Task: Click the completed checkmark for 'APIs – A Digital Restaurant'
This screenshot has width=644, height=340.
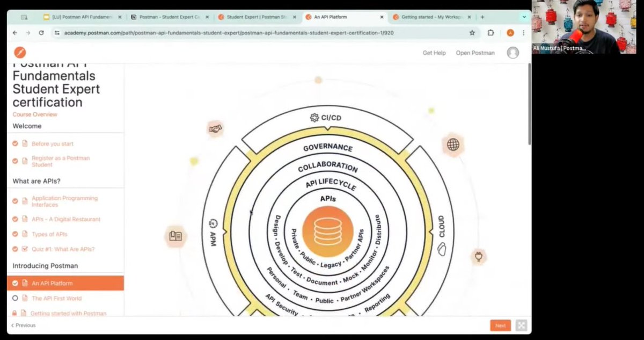Action: point(15,219)
